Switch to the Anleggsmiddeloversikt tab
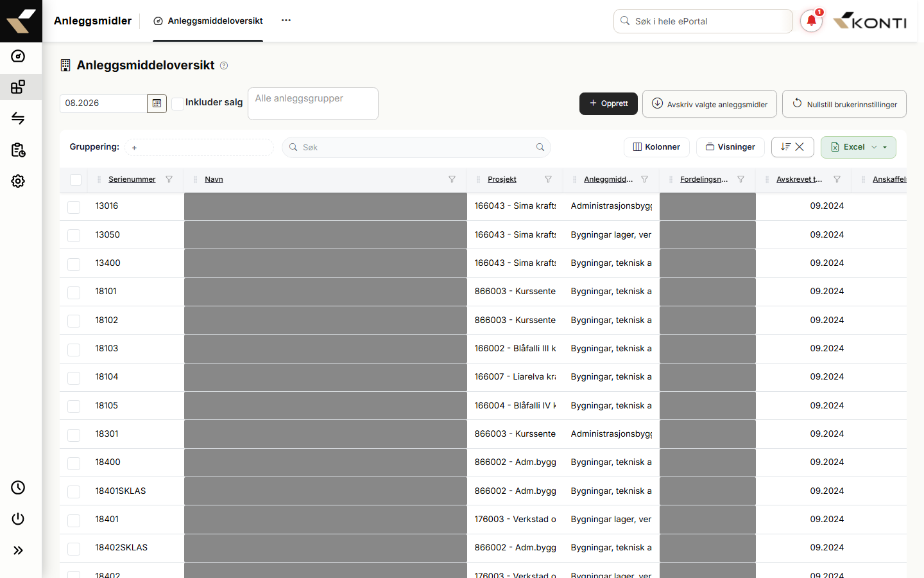Viewport: 924px width, 578px height. click(x=208, y=21)
